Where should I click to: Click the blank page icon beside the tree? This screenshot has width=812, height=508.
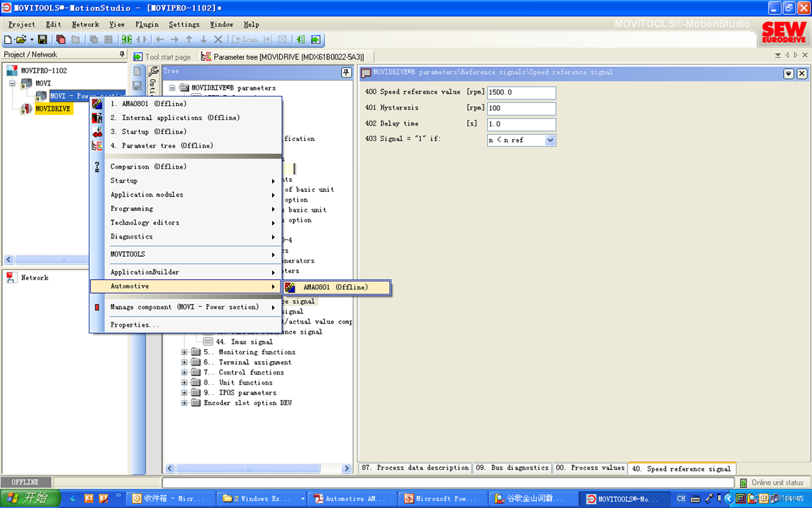point(137,71)
